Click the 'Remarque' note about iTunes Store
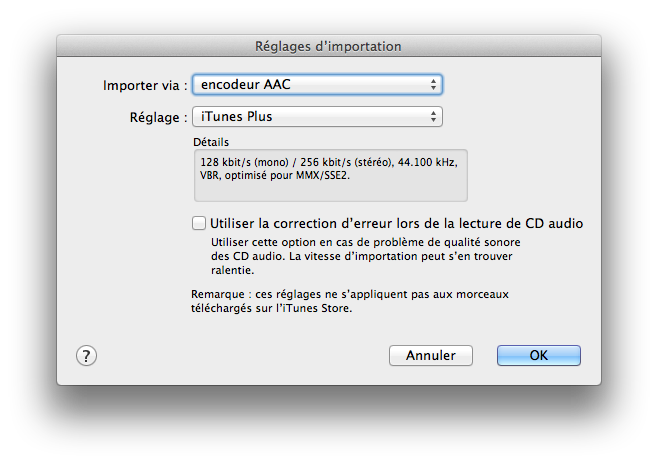 (350, 301)
